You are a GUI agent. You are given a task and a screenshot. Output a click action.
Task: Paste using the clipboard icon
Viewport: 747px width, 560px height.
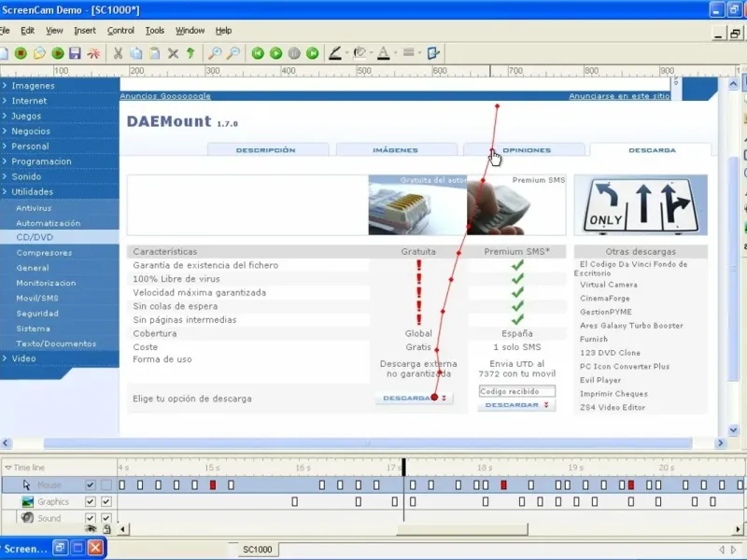pyautogui.click(x=154, y=53)
